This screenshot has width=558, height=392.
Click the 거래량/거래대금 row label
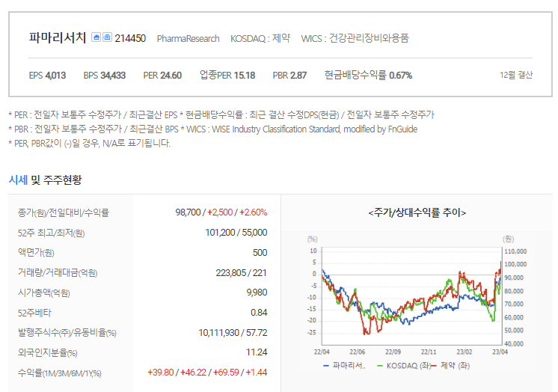(x=58, y=273)
